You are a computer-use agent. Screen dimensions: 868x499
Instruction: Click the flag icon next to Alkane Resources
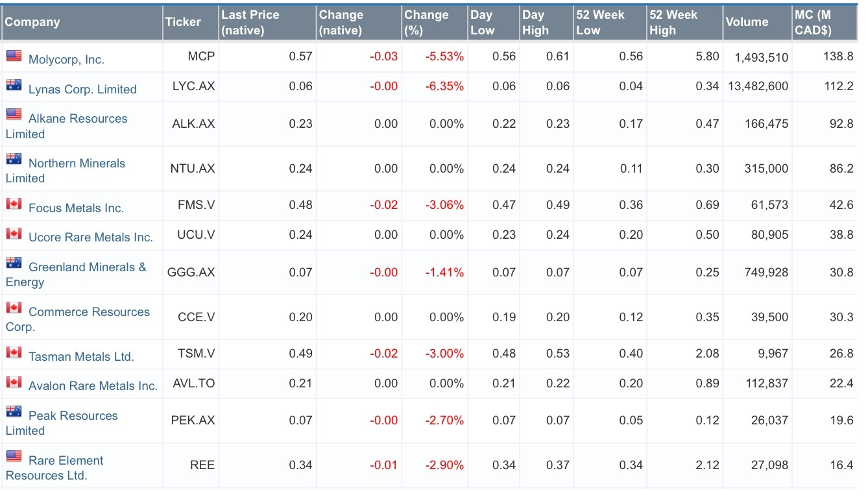point(14,115)
